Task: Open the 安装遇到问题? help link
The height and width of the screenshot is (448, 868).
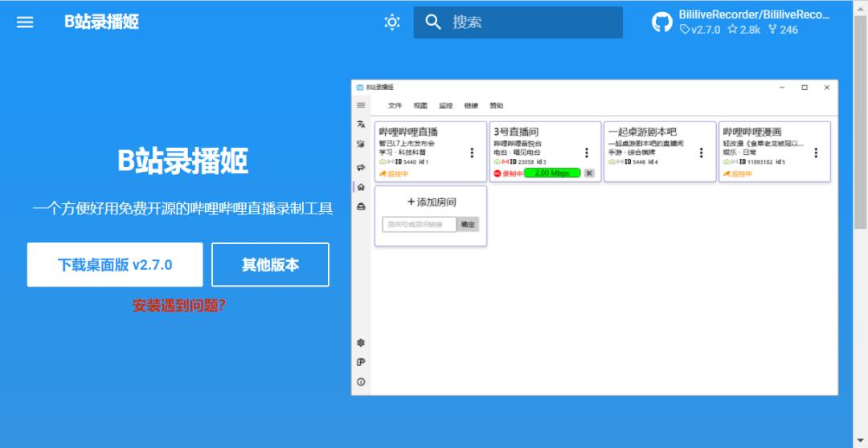Action: point(178,305)
